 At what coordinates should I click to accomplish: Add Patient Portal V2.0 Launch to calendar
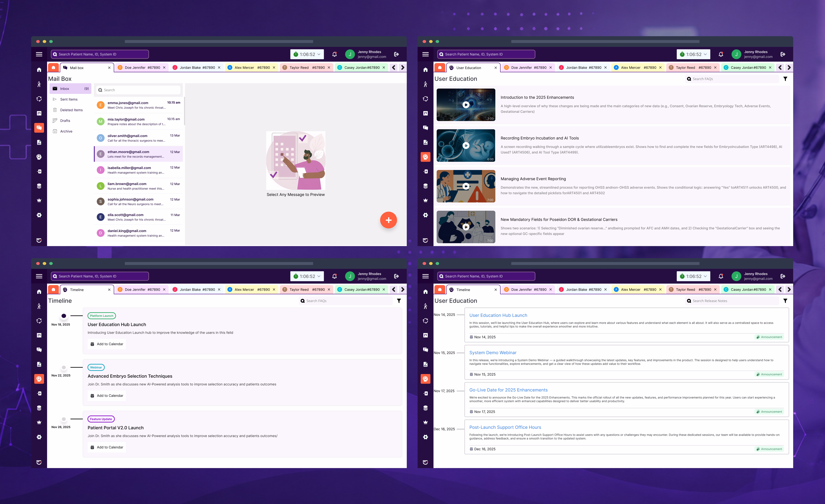tap(107, 447)
